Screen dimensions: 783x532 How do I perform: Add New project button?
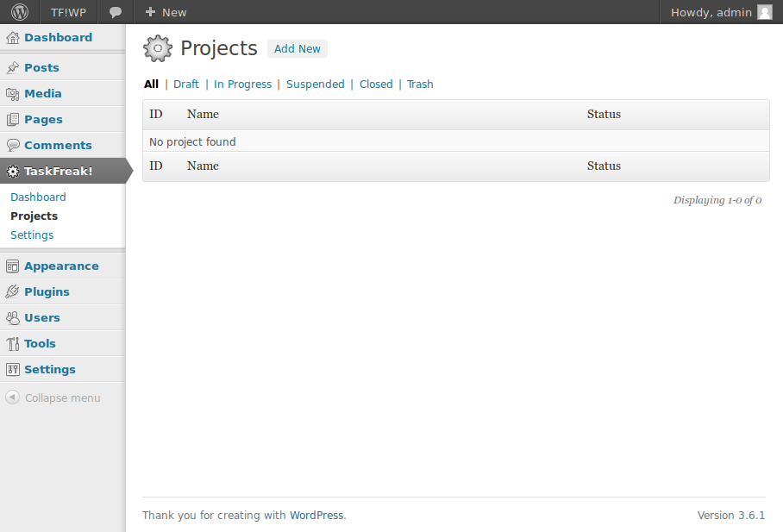click(298, 48)
